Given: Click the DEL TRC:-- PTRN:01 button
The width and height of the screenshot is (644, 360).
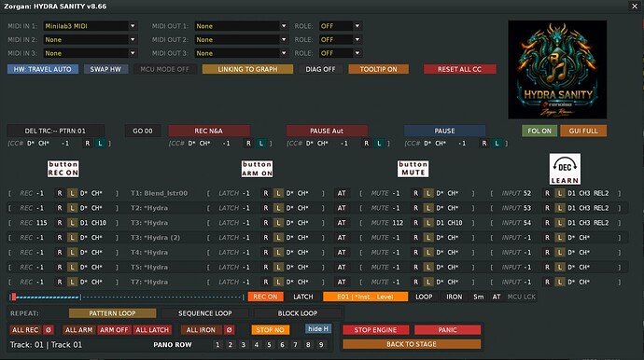Looking at the screenshot, I should (55, 131).
